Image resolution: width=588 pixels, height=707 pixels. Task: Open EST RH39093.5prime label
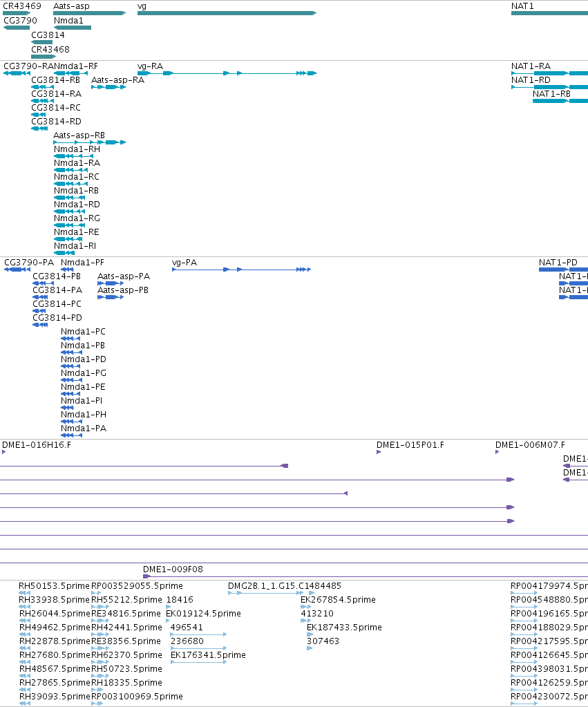(55, 697)
